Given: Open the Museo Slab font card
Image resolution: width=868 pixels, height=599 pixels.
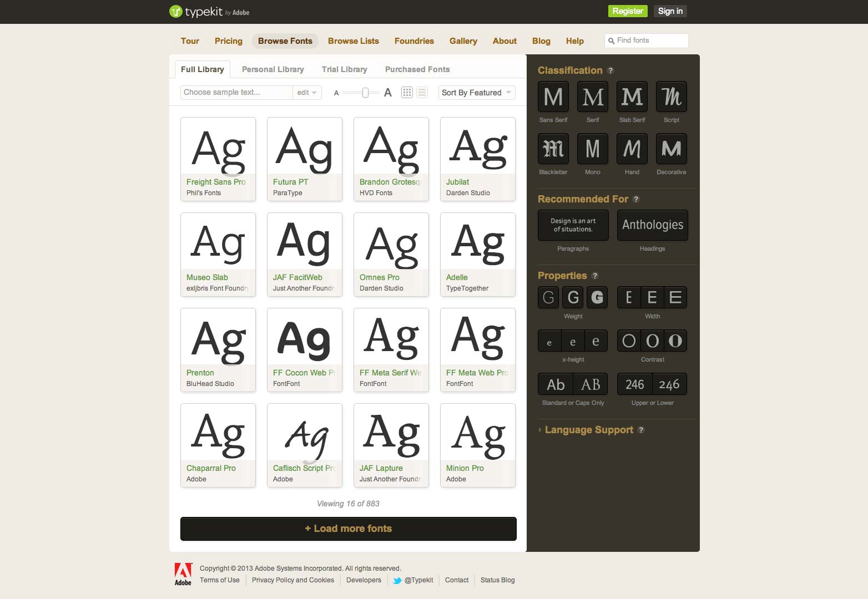Looking at the screenshot, I should point(218,255).
